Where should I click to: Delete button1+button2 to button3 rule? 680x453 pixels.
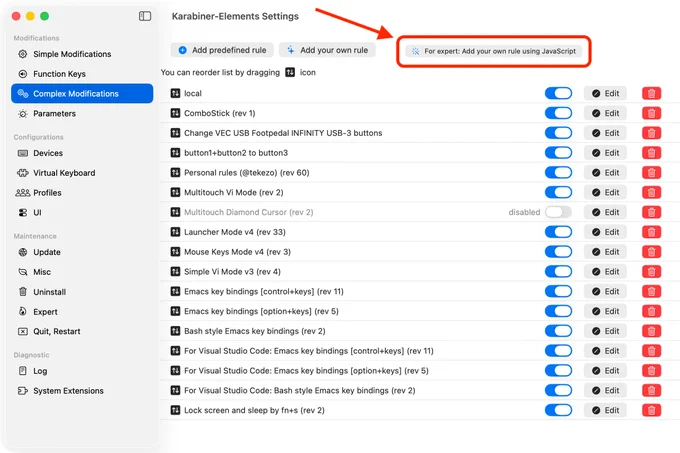(x=651, y=153)
